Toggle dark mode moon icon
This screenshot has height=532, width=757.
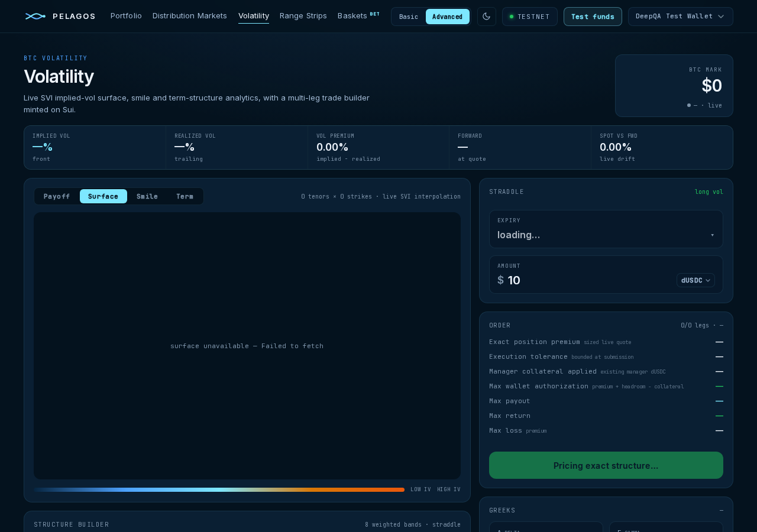487,17
